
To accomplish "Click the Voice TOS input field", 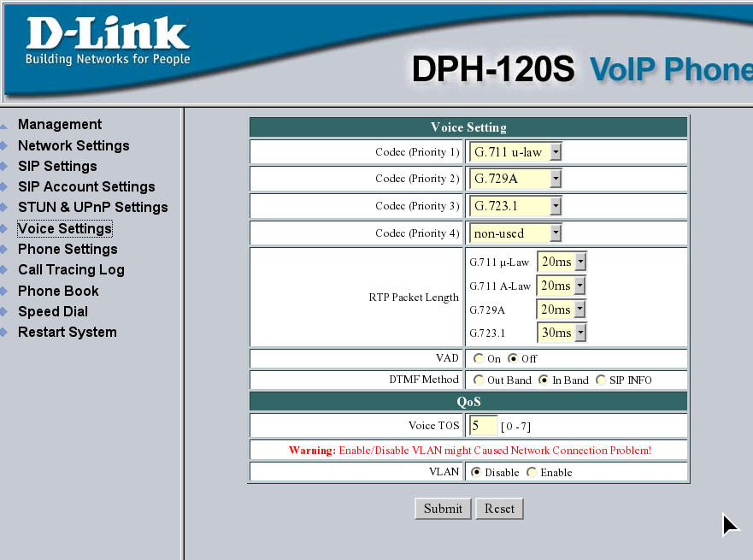I will click(483, 426).
